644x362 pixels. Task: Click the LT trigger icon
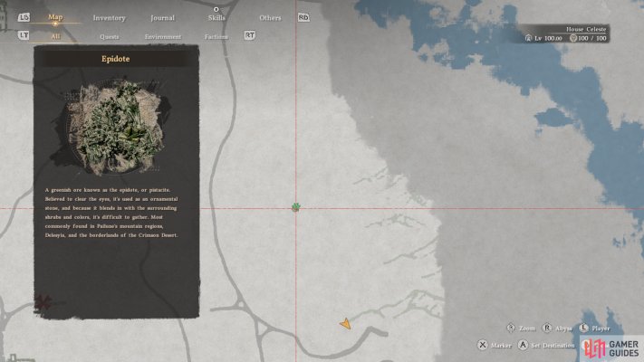(x=24, y=35)
